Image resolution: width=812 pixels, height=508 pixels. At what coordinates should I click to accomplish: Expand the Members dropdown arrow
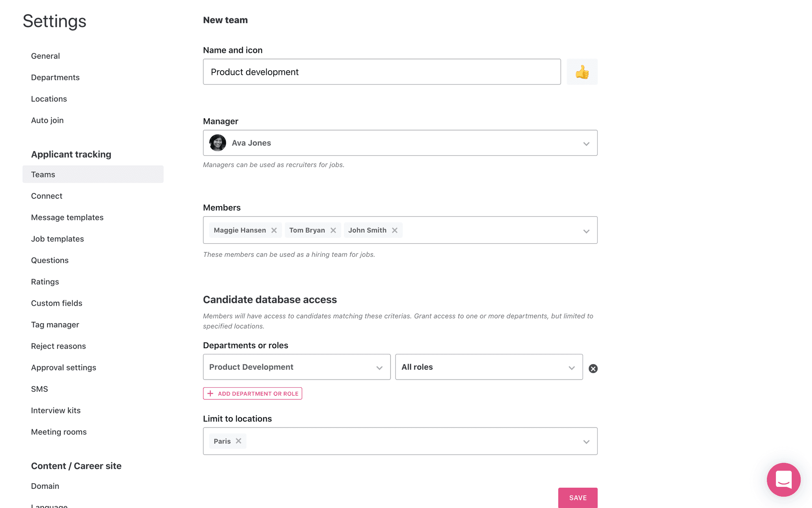586,231
